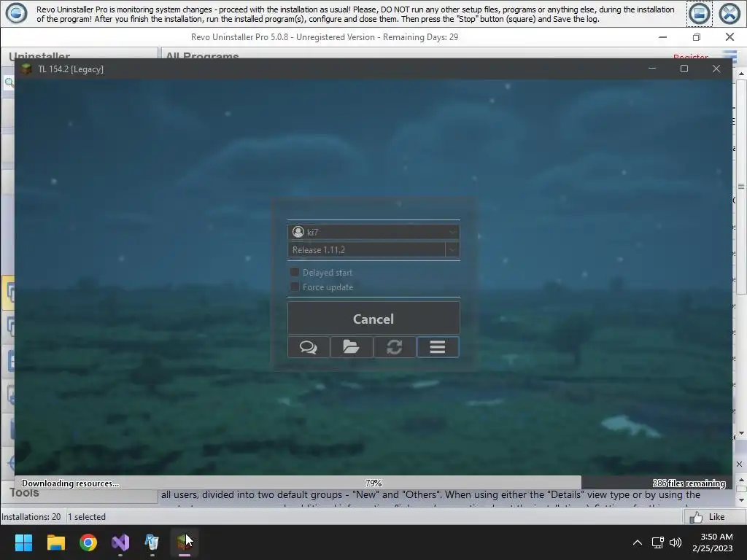Viewport: 747px width, 560px height.
Task: Click Revo scrollbar down arrow near list bottom
Action: pyautogui.click(x=741, y=433)
